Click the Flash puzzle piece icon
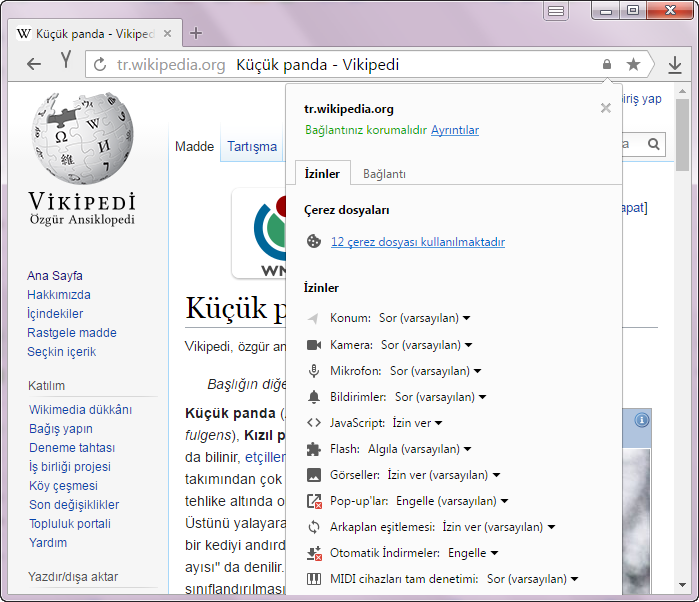This screenshot has height=602, width=699. [314, 449]
